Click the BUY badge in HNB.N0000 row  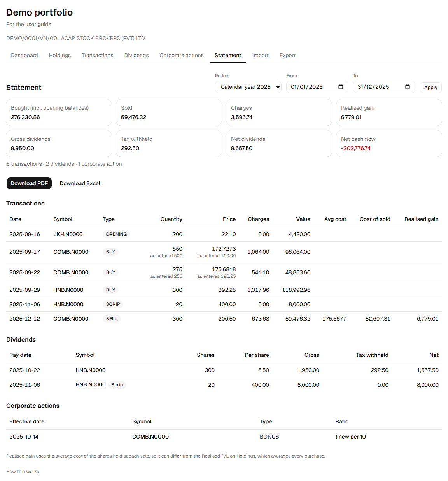pyautogui.click(x=110, y=290)
